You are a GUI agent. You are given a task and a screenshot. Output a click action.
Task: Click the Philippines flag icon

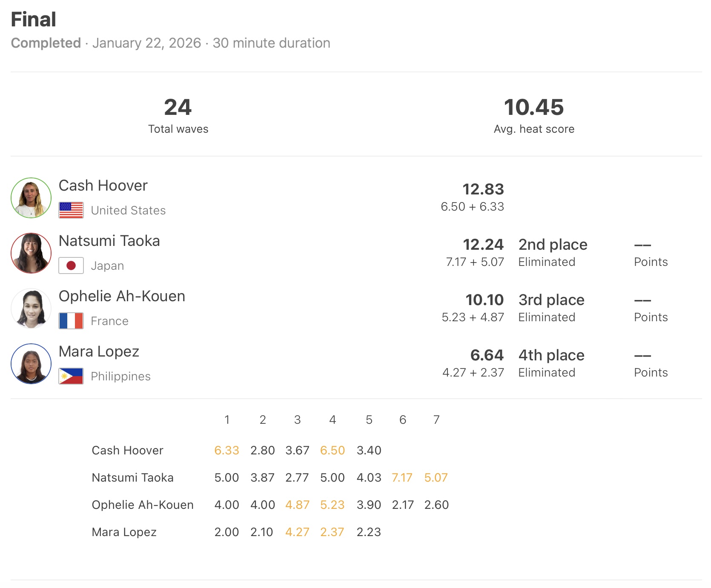[71, 376]
